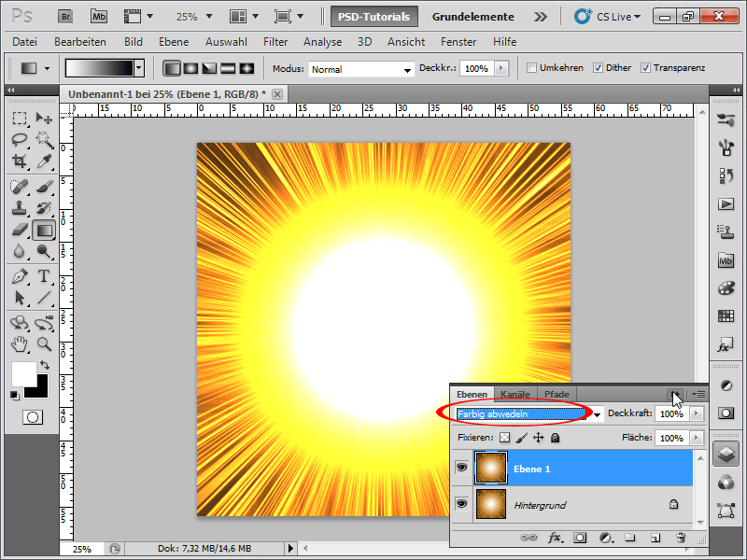This screenshot has height=560, width=747.
Task: Add a layer mask
Action: [x=580, y=538]
